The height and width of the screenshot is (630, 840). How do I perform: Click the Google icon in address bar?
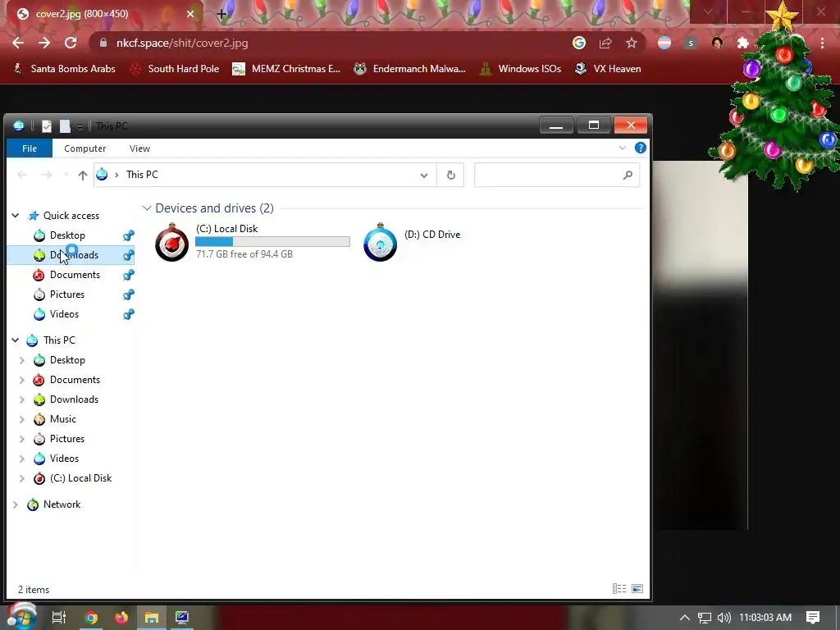579,43
